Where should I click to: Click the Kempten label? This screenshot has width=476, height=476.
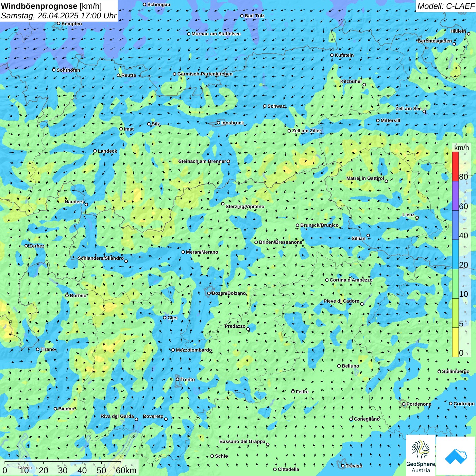point(72,23)
